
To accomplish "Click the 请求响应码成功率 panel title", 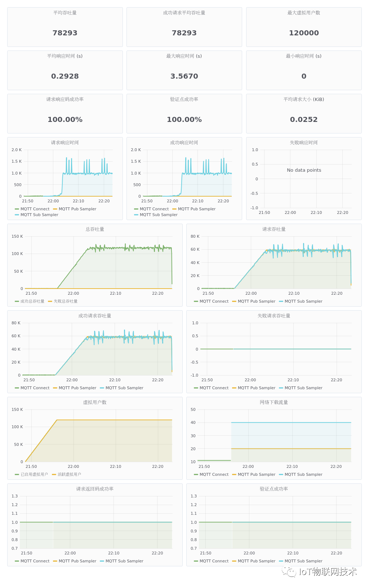I will click(x=65, y=100).
